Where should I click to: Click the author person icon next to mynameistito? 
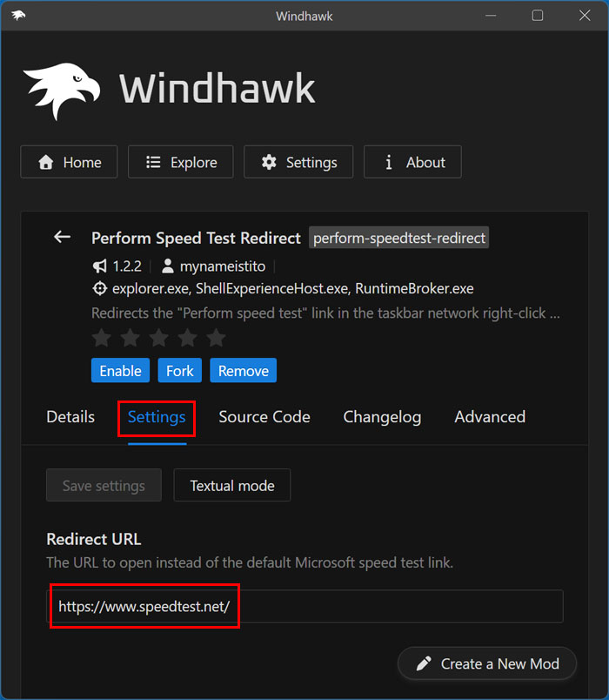click(x=168, y=266)
